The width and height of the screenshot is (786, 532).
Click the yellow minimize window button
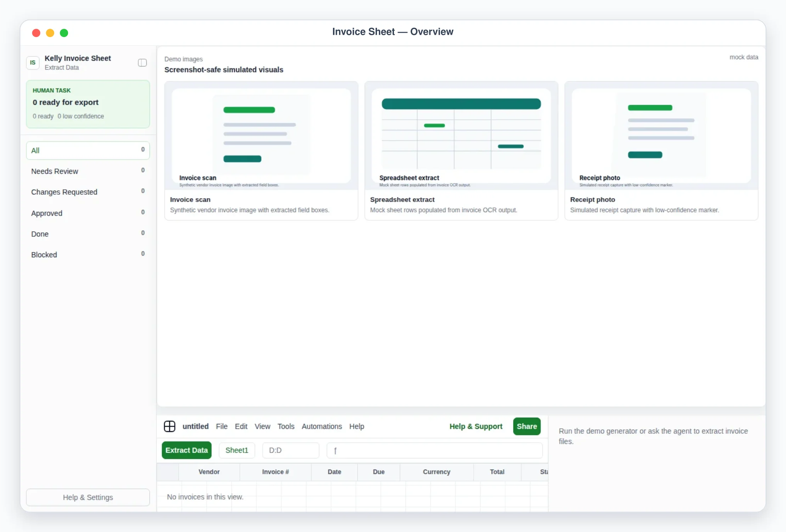pyautogui.click(x=50, y=33)
